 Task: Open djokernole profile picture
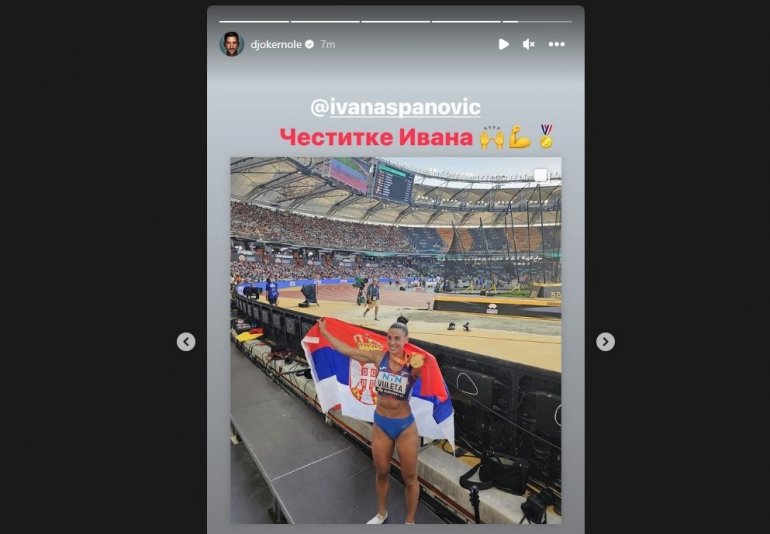[x=231, y=44]
